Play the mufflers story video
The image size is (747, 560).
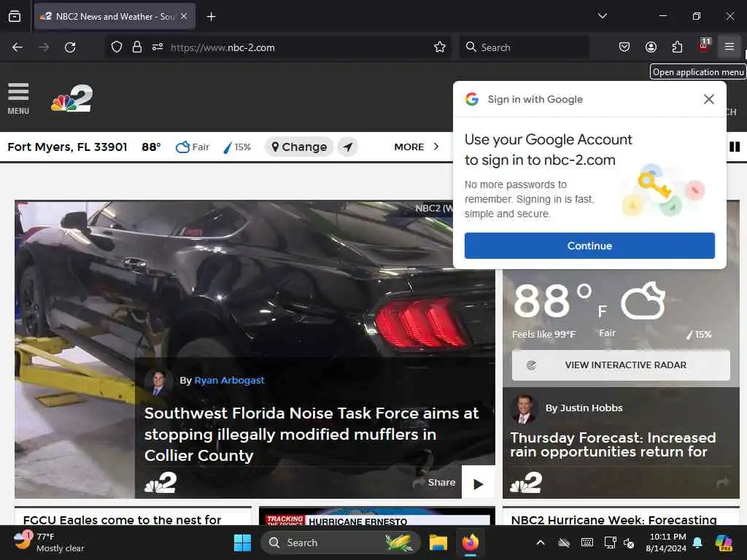[479, 484]
